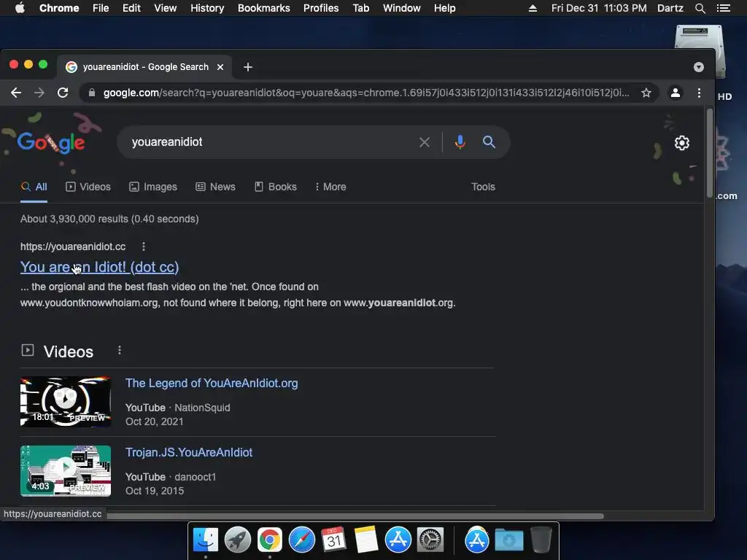Reload the Google search page

[x=63, y=93]
